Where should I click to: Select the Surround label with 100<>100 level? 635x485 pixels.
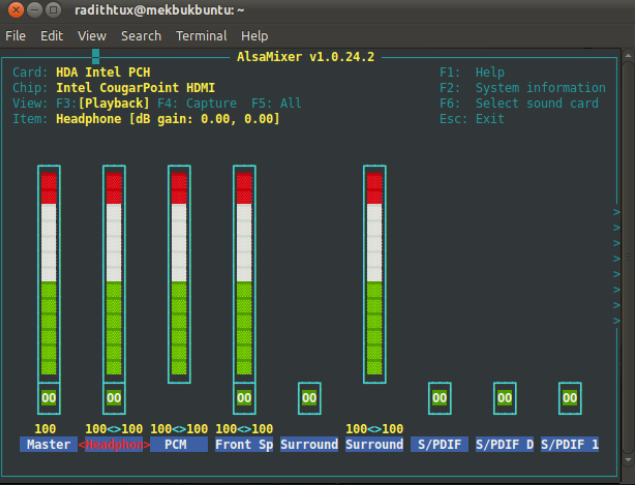[x=375, y=444]
